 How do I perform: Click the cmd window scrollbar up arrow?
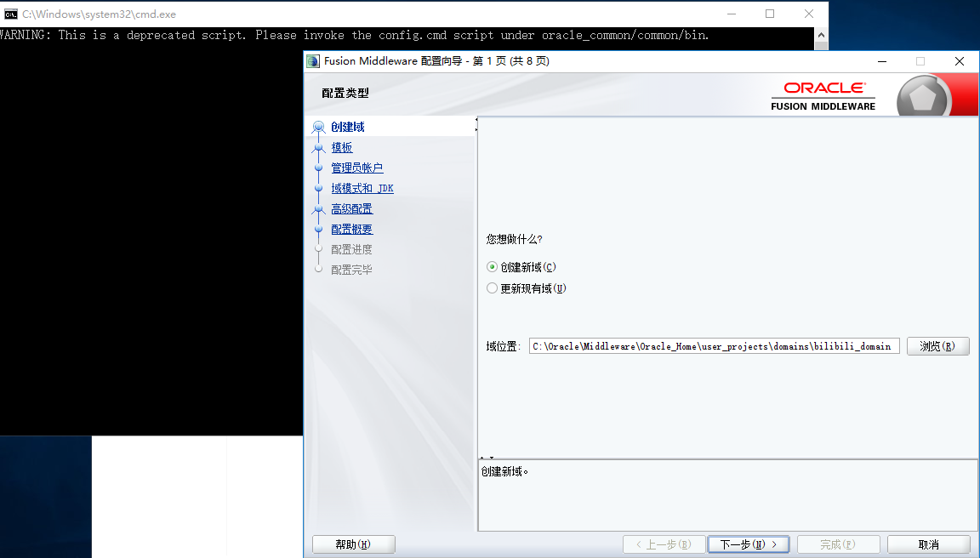(x=821, y=36)
